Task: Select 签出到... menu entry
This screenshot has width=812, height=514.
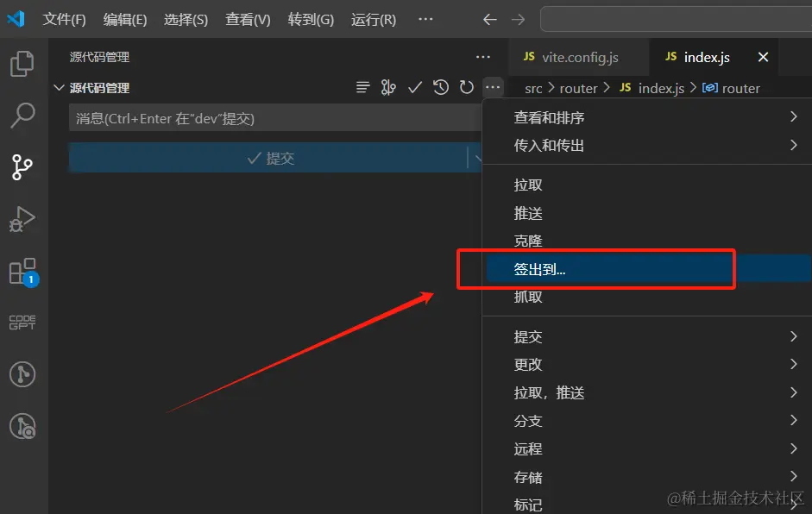Action: click(647, 269)
